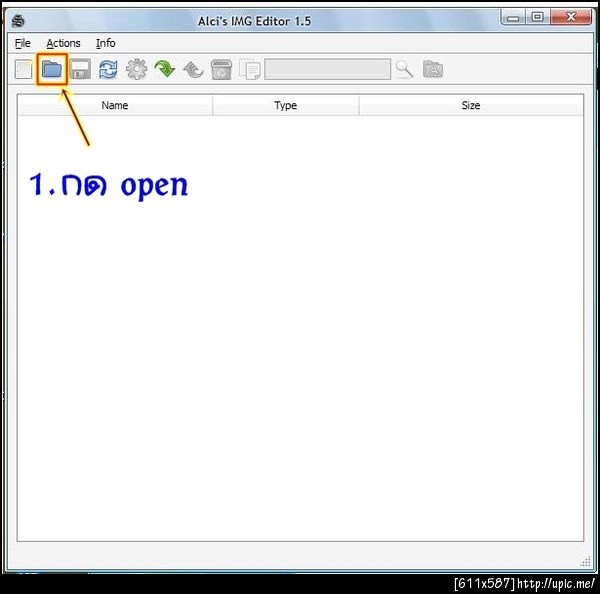Click the folder search icon at the toolbar end

pos(433,69)
